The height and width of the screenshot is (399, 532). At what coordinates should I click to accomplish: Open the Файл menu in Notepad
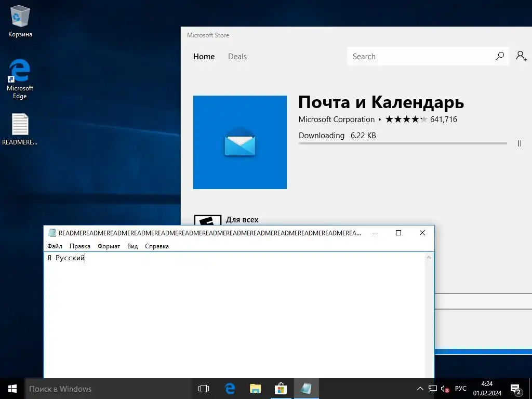click(x=55, y=246)
